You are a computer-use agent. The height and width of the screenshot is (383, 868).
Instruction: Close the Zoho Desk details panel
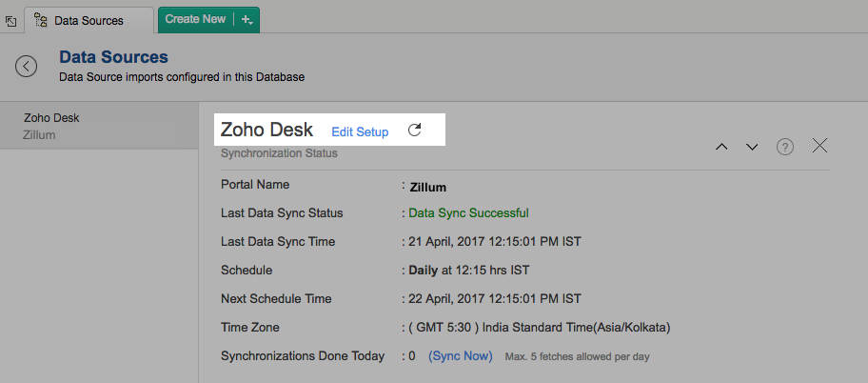click(820, 146)
